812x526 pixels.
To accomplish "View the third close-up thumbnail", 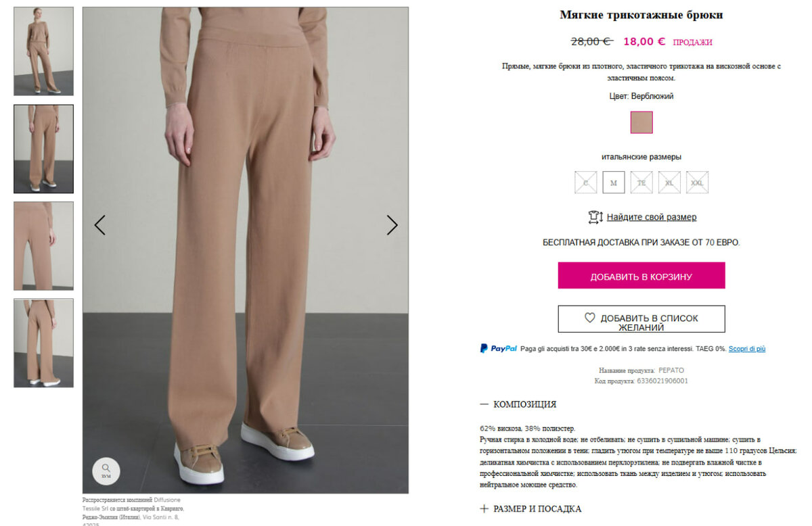I will 44,246.
